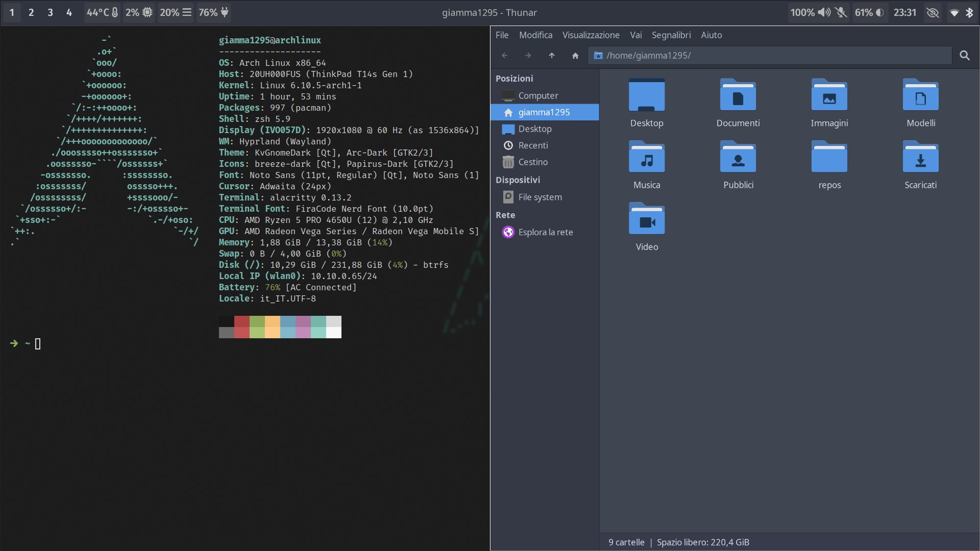
Task: Click the clock showing 23:31
Action: click(x=905, y=12)
